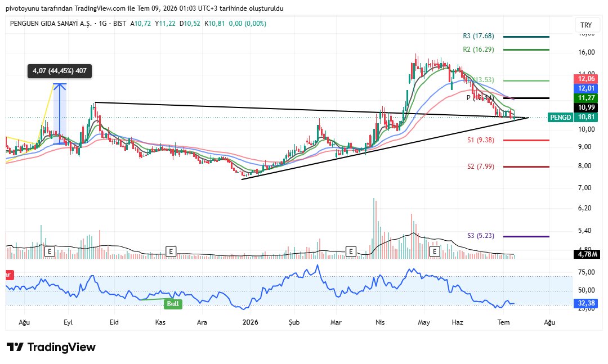Click the BIST exchange label
608x364 pixels.
point(120,24)
